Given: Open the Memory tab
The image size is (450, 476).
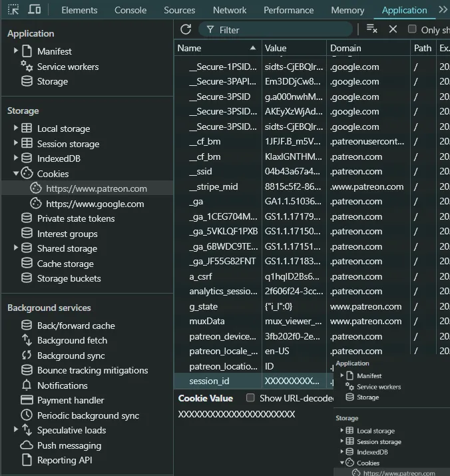Looking at the screenshot, I should tap(347, 10).
